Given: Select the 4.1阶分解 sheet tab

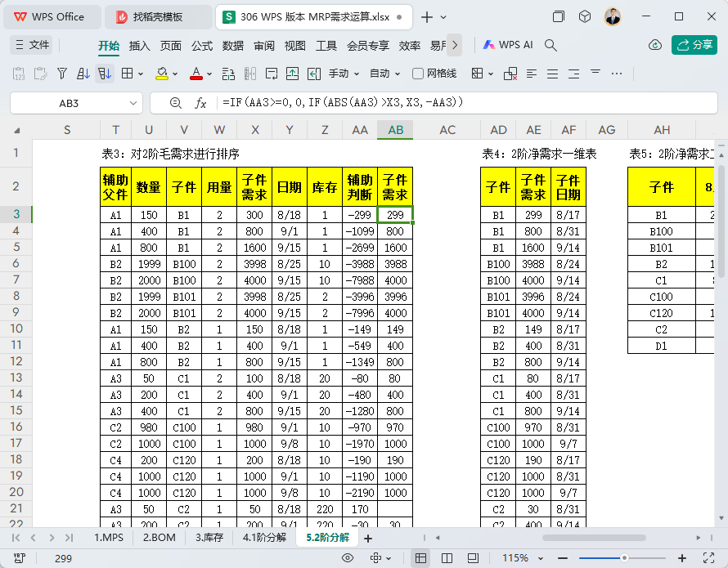Looking at the screenshot, I should click(x=264, y=538).
